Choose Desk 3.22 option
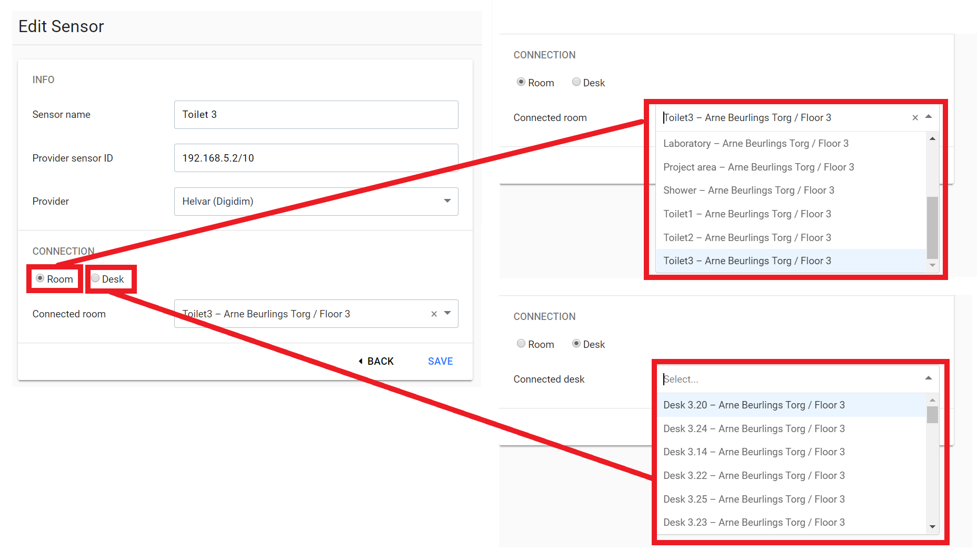This screenshot has height=560, width=977. click(791, 476)
